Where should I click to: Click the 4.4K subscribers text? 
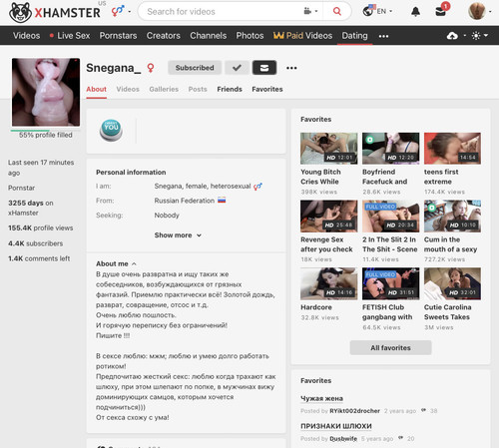(36, 243)
